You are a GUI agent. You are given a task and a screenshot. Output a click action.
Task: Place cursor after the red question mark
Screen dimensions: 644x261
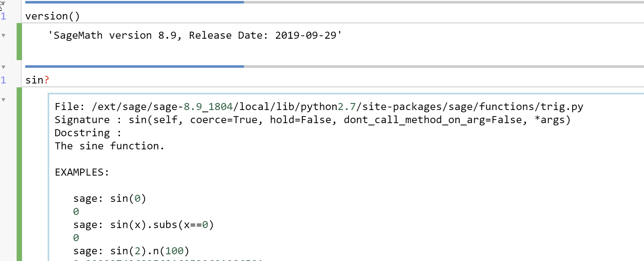pos(51,80)
